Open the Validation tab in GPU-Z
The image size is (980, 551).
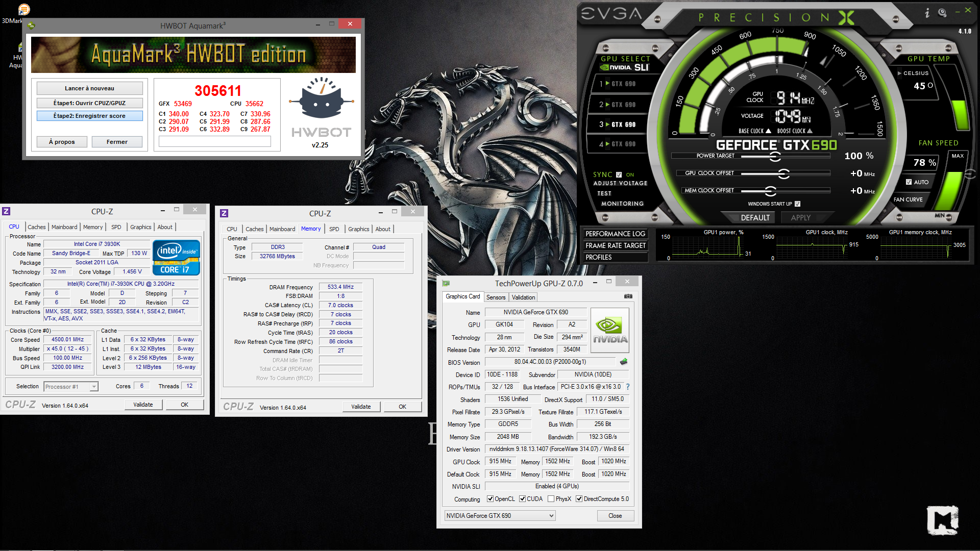523,297
